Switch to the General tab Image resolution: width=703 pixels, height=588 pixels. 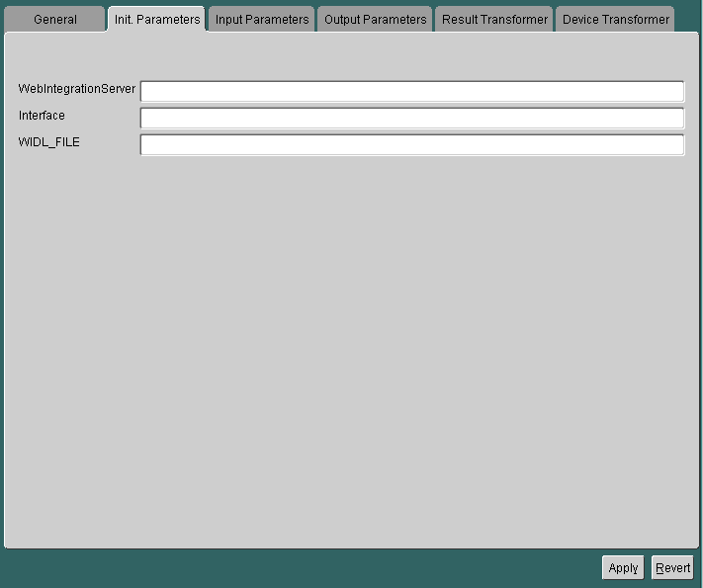(54, 20)
